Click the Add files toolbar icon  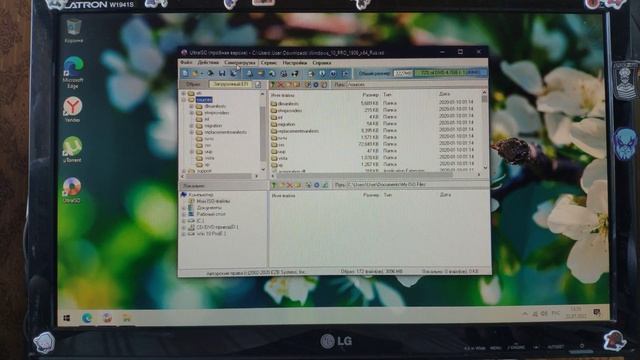[x=311, y=73]
